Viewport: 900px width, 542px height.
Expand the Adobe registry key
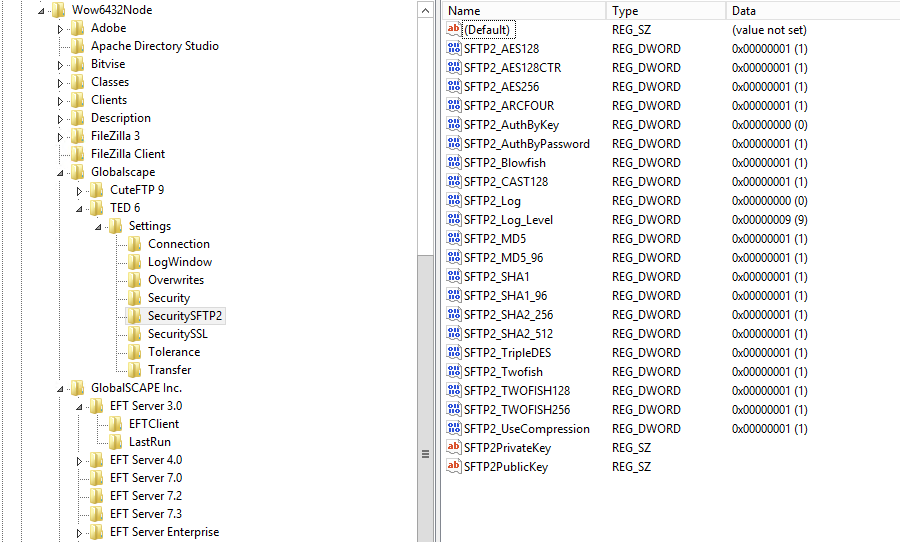60,29
